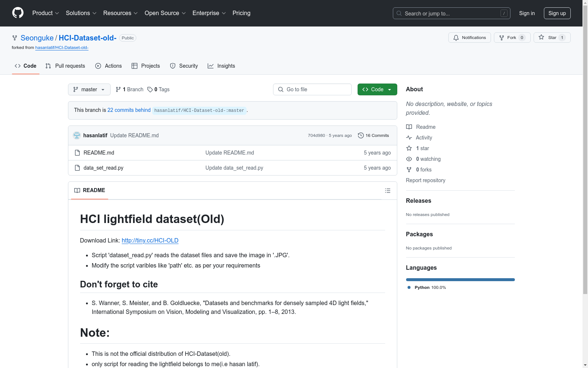The image size is (588, 368).
Task: Open the README.md file name link
Action: coord(99,153)
